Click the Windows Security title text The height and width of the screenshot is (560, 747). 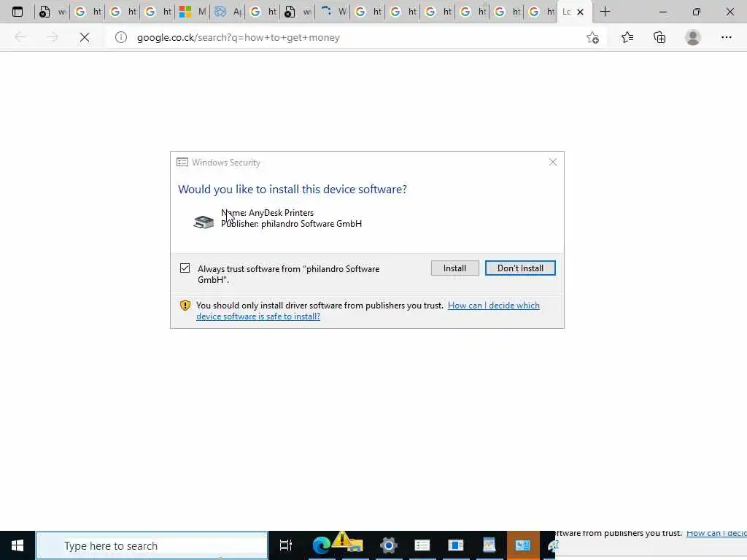[x=226, y=163]
